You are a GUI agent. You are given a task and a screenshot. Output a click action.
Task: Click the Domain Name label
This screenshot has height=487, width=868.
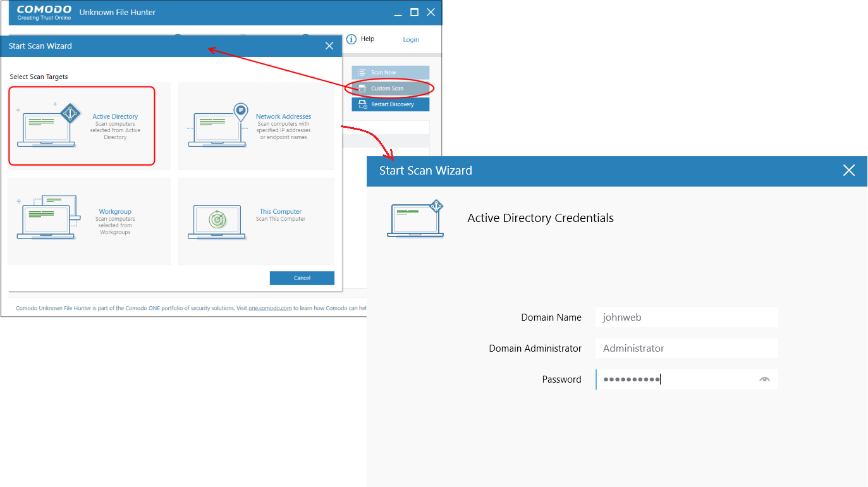551,317
